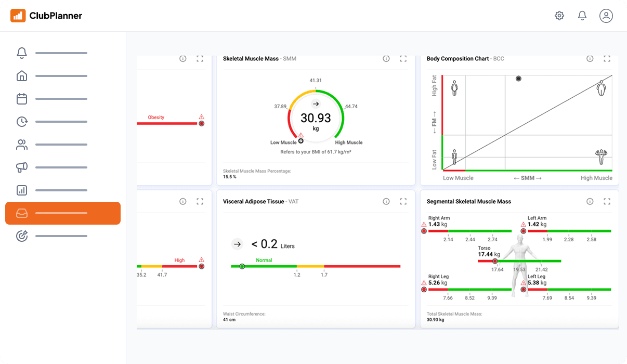Expand Body Composition Chart to fullscreen

click(607, 59)
